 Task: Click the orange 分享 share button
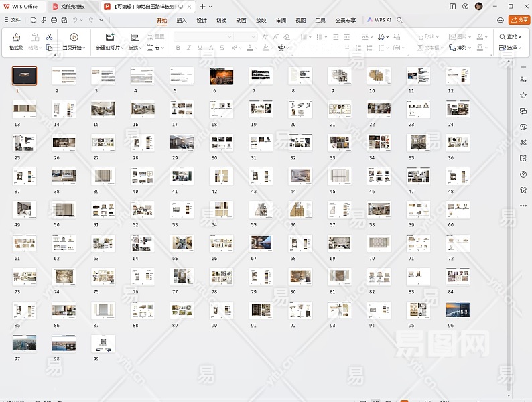pyautogui.click(x=519, y=20)
